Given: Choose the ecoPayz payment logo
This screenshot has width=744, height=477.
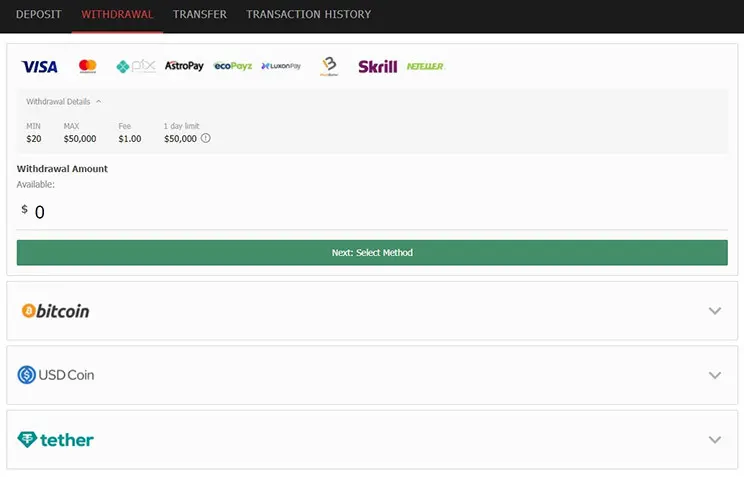Looking at the screenshot, I should (232, 66).
